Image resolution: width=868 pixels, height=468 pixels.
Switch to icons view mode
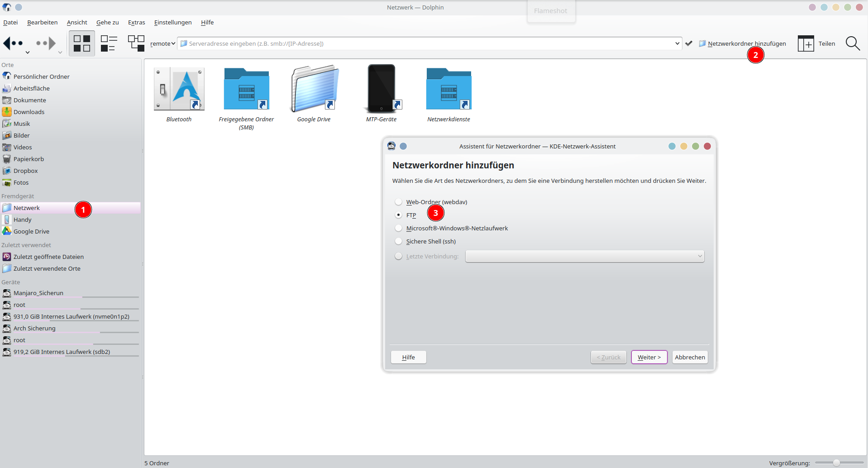82,43
